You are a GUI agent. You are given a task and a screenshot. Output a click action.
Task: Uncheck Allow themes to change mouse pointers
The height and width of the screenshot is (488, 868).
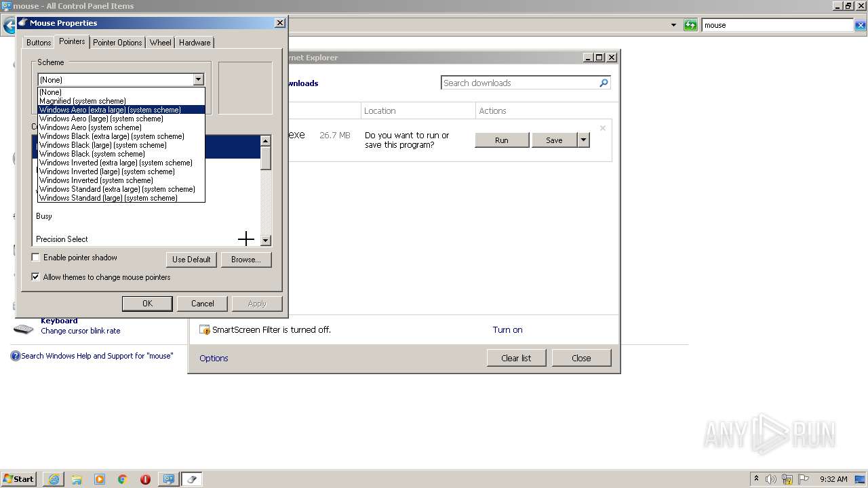pos(36,277)
